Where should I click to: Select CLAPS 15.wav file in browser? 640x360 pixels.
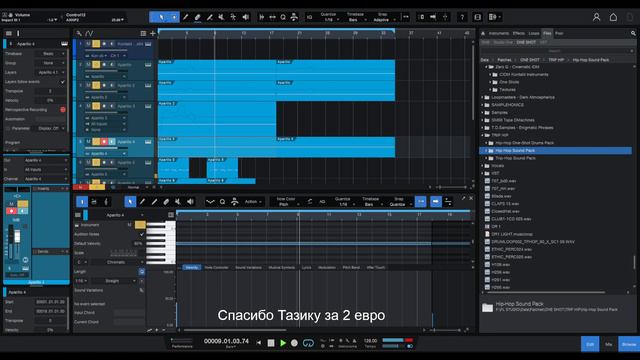click(505, 204)
